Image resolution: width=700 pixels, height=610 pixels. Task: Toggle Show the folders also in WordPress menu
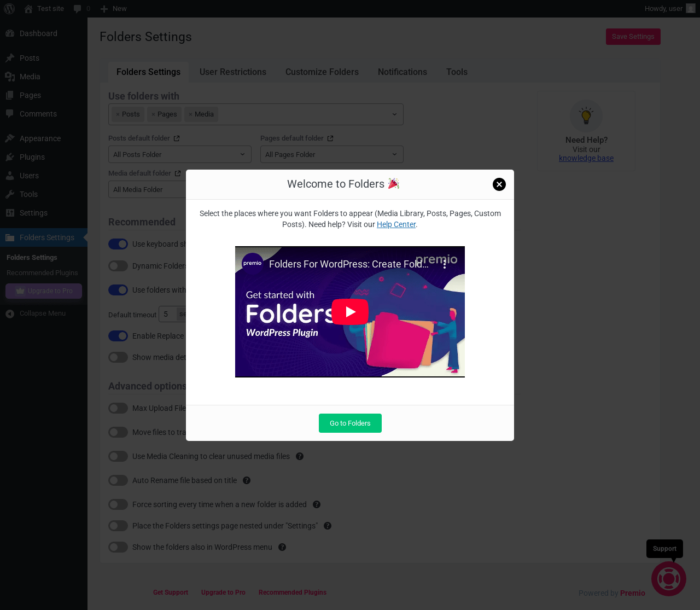tap(118, 547)
